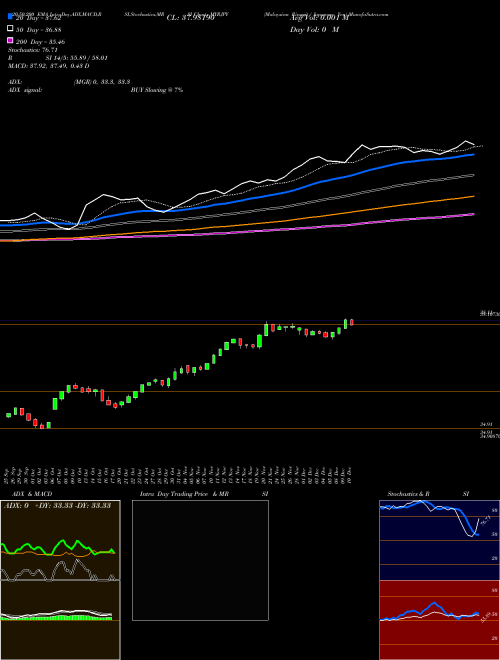Click the 'Avg Vol: 0.001 M' text
Viewport: 500px width, 660px height.
tap(319, 18)
